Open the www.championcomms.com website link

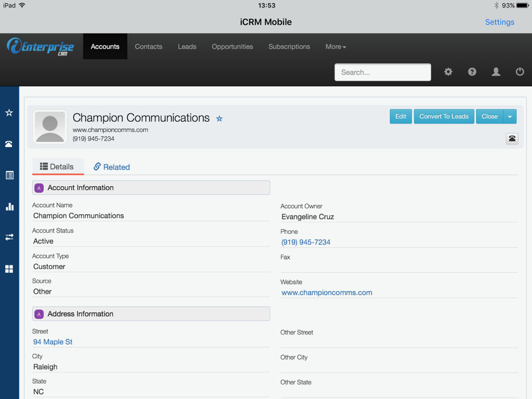(327, 293)
